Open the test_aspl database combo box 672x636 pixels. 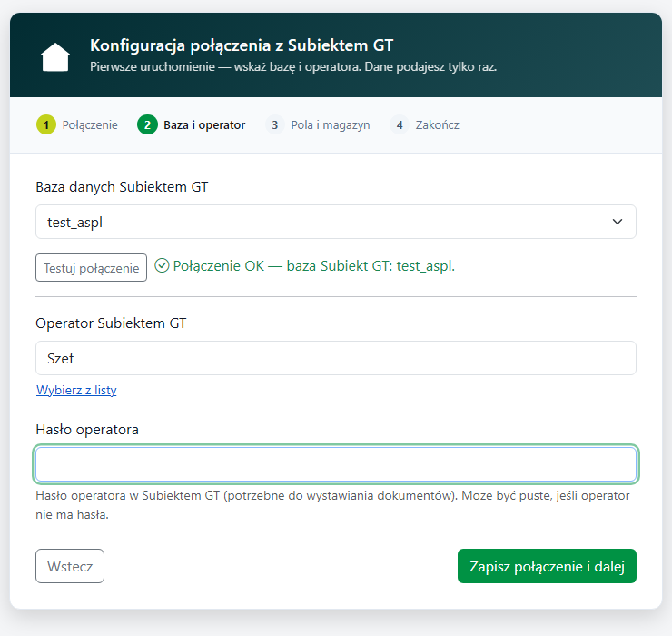point(336,222)
